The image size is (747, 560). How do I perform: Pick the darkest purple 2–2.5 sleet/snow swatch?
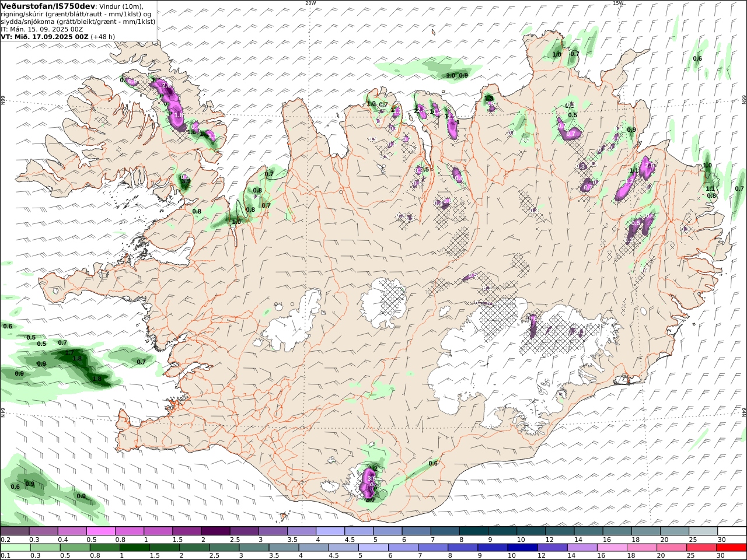[x=215, y=531]
